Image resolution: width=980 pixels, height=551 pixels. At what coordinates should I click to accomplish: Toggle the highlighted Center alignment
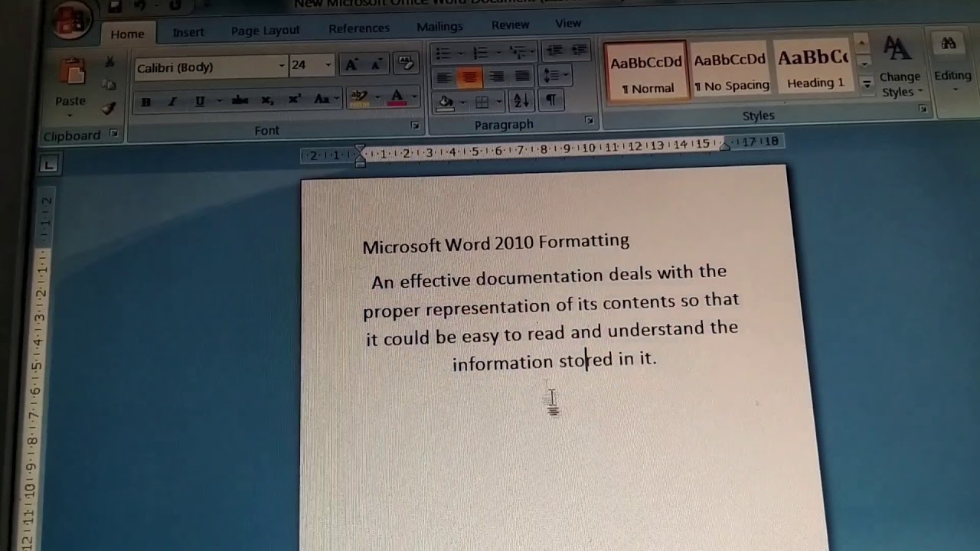469,77
